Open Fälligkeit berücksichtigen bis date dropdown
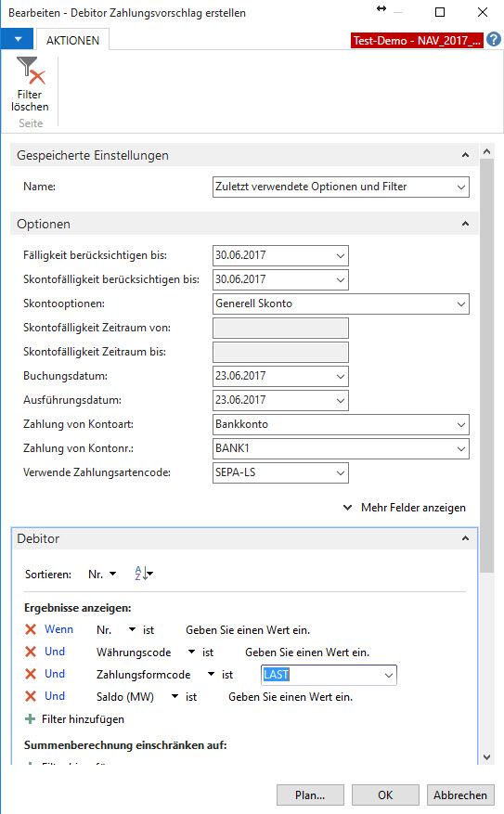 click(341, 255)
